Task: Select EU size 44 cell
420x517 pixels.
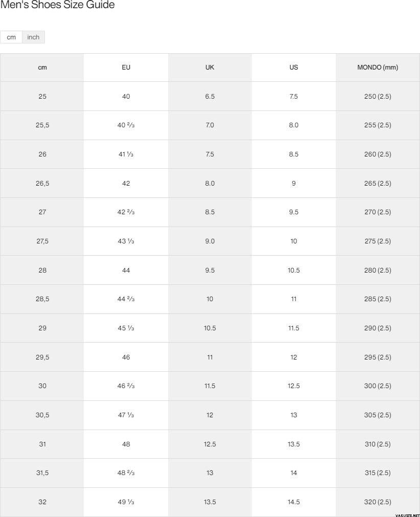Action: click(x=126, y=270)
